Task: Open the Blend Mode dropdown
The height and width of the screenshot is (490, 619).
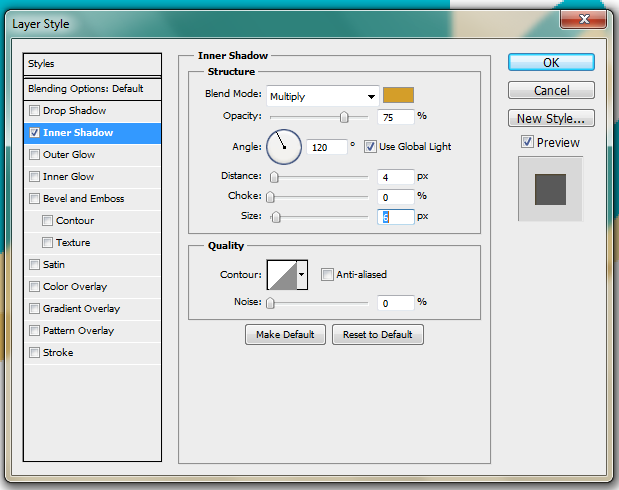Action: click(x=322, y=96)
